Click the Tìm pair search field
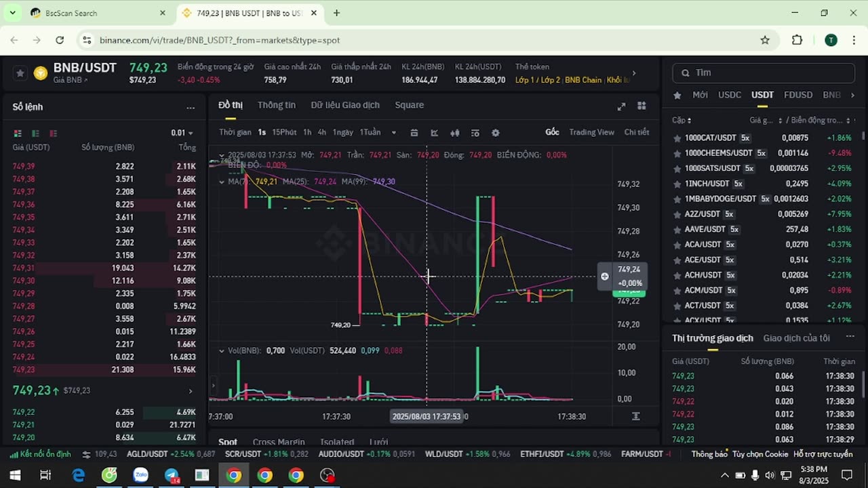This screenshot has height=488, width=868. [x=764, y=73]
